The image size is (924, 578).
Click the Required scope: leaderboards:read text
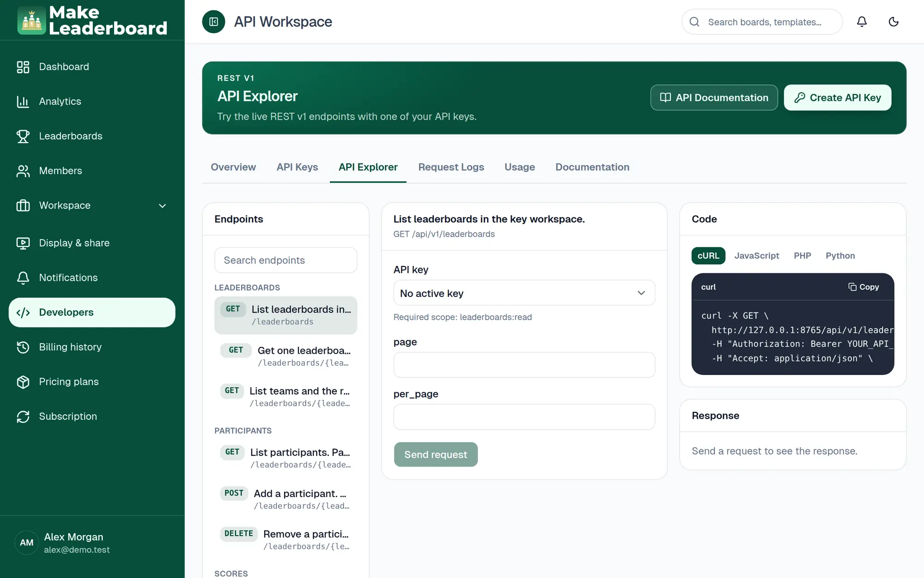(462, 317)
